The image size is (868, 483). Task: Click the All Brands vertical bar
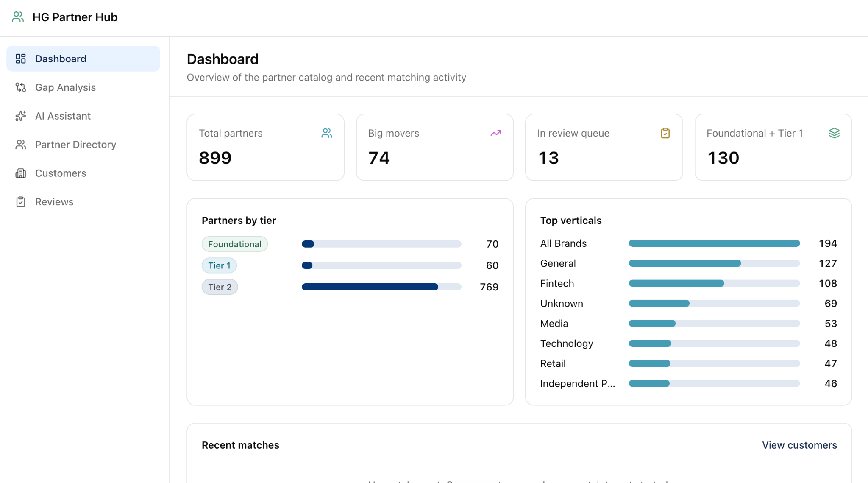(714, 243)
